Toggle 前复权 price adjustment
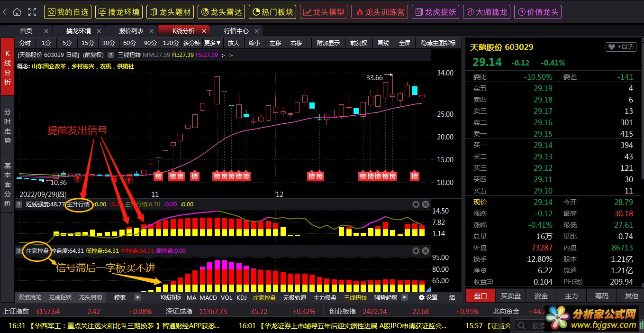The image size is (644, 333). tap(359, 43)
